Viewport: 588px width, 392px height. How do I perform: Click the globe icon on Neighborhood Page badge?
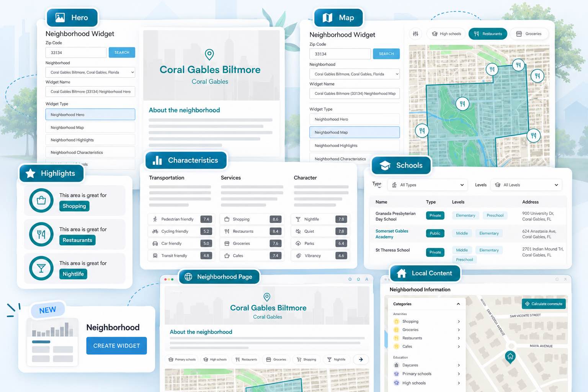pyautogui.click(x=188, y=277)
